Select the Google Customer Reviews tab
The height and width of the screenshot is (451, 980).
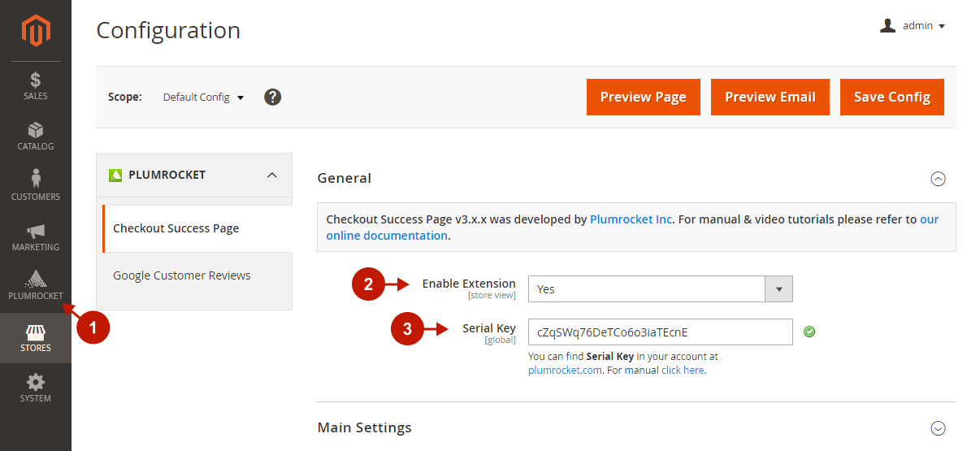[195, 275]
